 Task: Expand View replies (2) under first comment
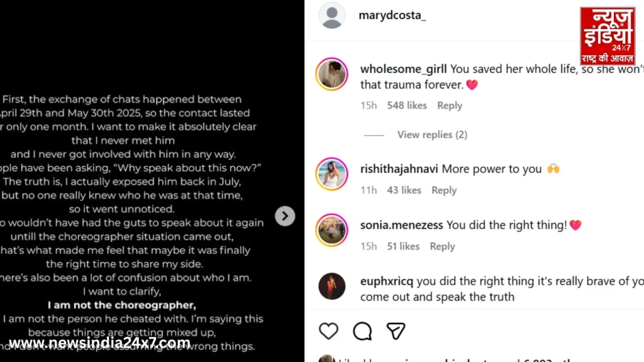(x=432, y=134)
